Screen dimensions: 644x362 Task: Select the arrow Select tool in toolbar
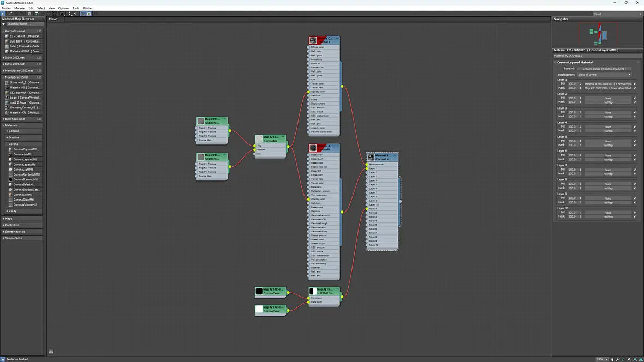3,14
